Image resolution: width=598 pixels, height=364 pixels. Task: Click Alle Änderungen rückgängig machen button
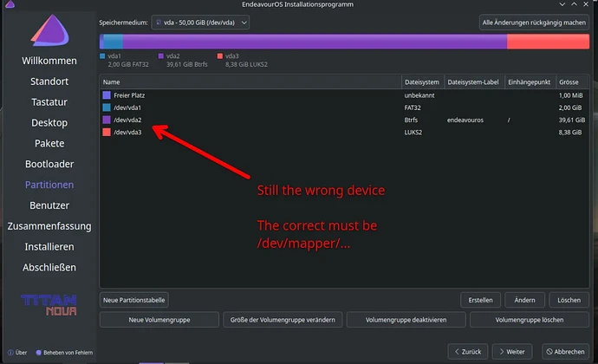[x=534, y=23]
